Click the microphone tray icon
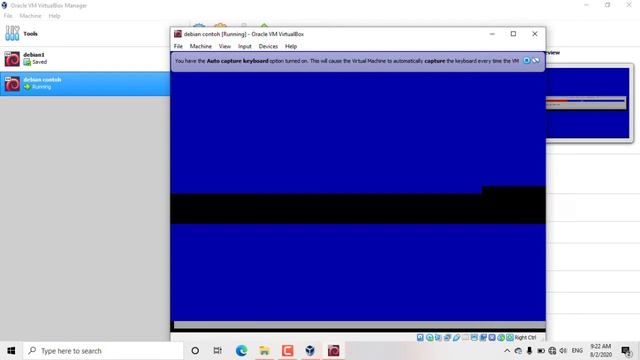This screenshot has width=640, height=360. (529, 351)
